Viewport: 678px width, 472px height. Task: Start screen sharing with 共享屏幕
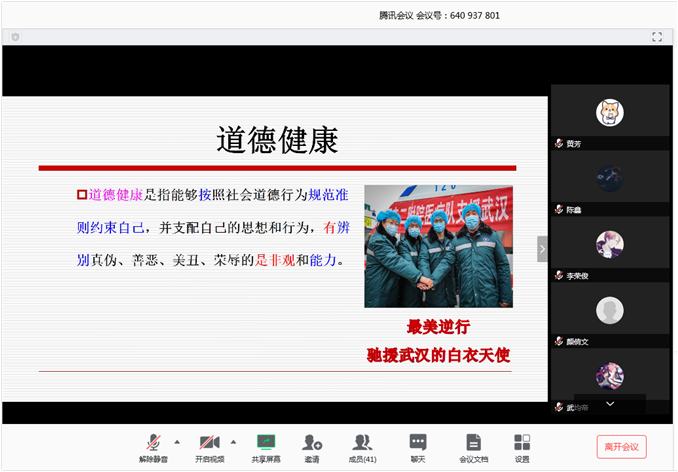[265, 446]
